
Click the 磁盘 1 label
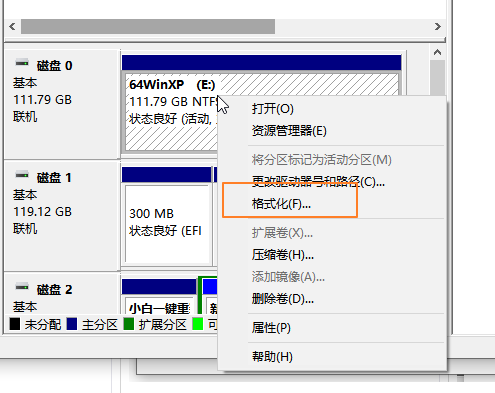[x=54, y=178]
